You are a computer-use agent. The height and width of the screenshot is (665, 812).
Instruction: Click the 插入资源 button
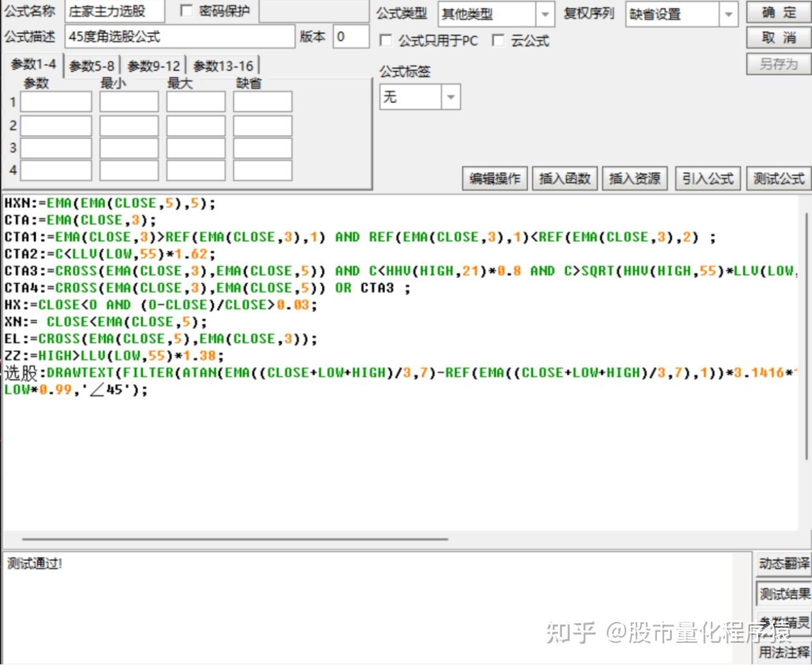635,178
